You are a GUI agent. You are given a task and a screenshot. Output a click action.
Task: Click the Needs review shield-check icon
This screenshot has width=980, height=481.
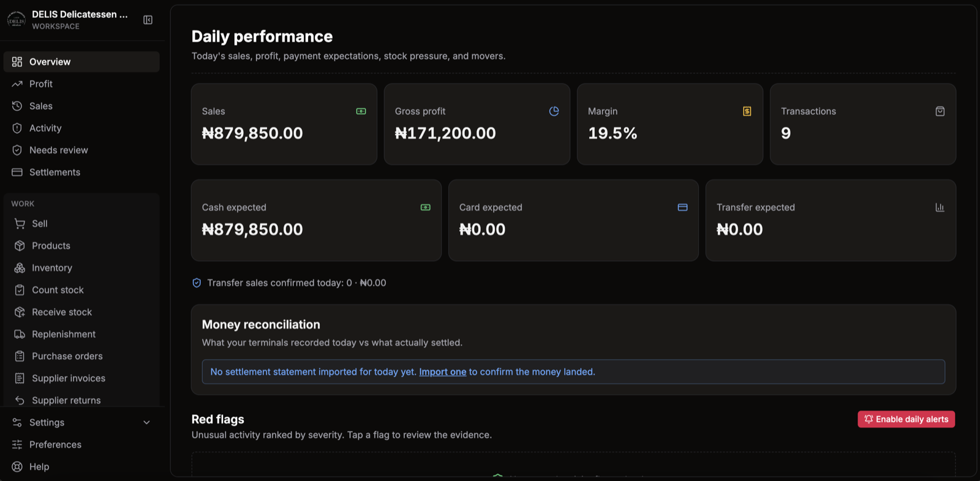coord(17,150)
